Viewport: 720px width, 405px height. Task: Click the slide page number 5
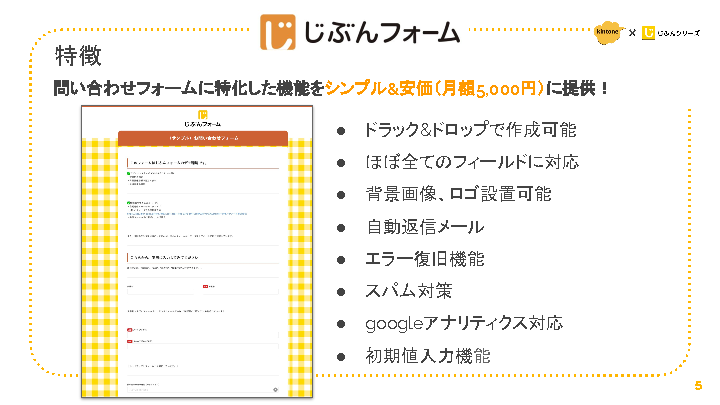point(698,387)
